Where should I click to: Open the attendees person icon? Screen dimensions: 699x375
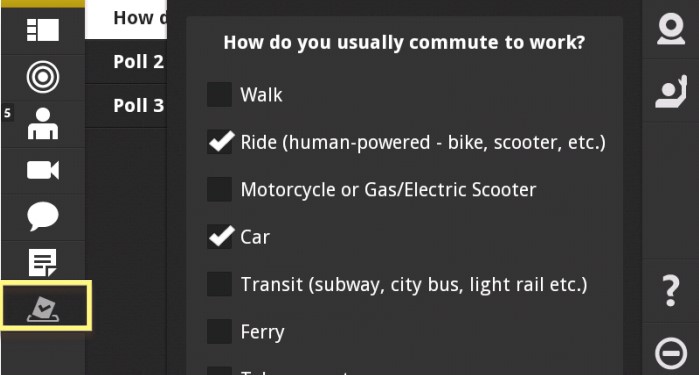tap(43, 124)
